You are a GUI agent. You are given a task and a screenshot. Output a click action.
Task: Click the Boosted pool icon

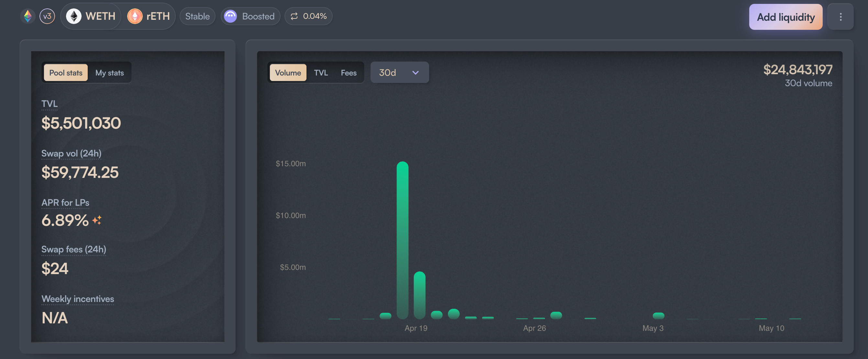[230, 16]
